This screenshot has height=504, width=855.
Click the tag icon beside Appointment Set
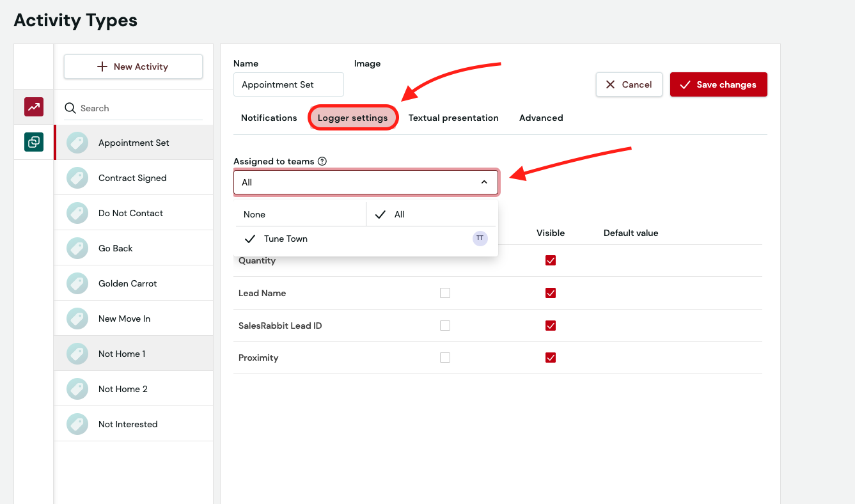coord(77,143)
